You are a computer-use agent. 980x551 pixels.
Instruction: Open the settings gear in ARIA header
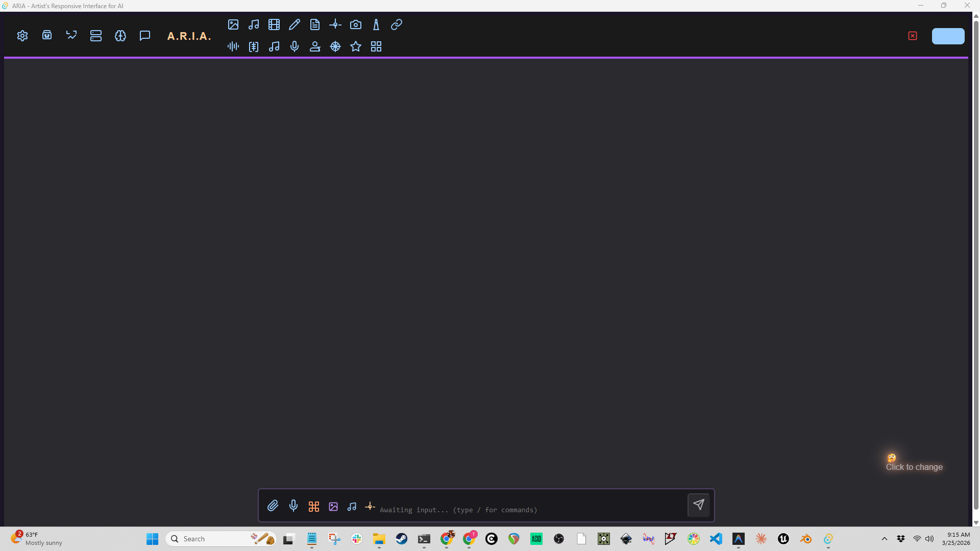[x=22, y=36]
